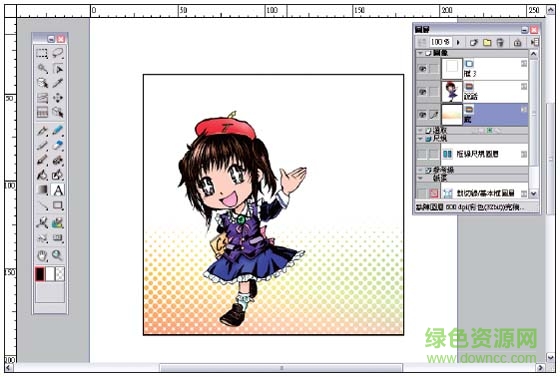Select the object selector arrow tool
The height and width of the screenshot is (377, 560).
tap(58, 68)
